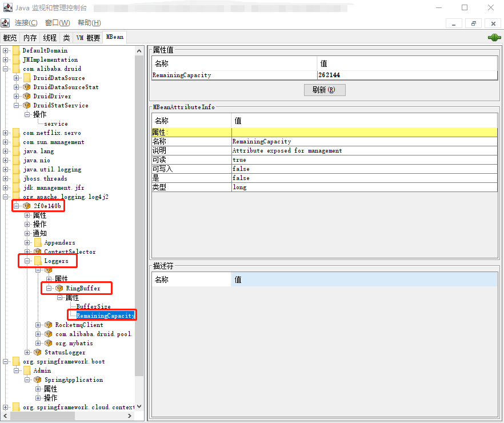
Task: Click the tree scroll-right arrow
Action: [x=130, y=416]
